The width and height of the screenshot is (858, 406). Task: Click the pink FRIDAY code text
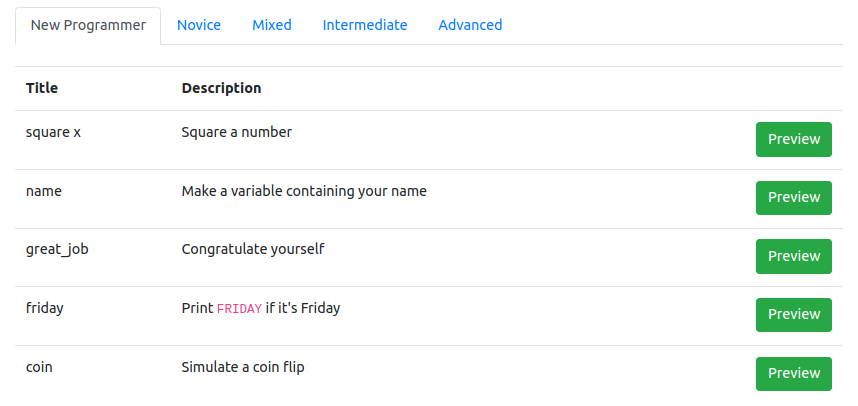(x=239, y=309)
